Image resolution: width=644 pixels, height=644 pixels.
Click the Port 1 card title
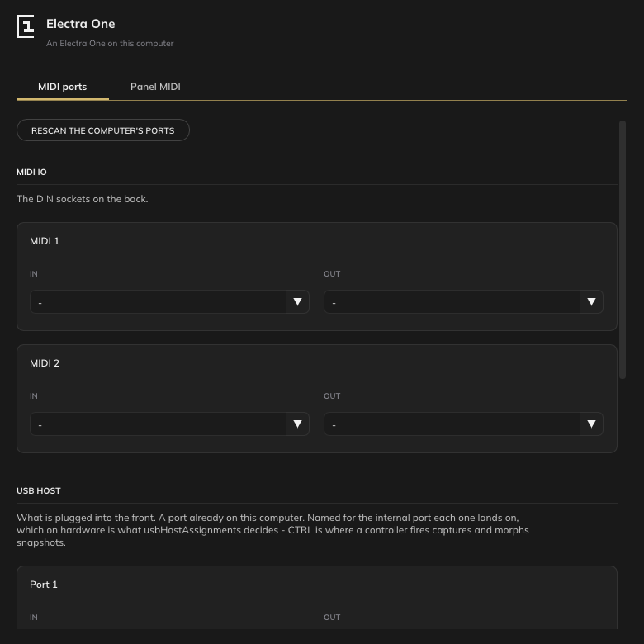click(x=44, y=585)
